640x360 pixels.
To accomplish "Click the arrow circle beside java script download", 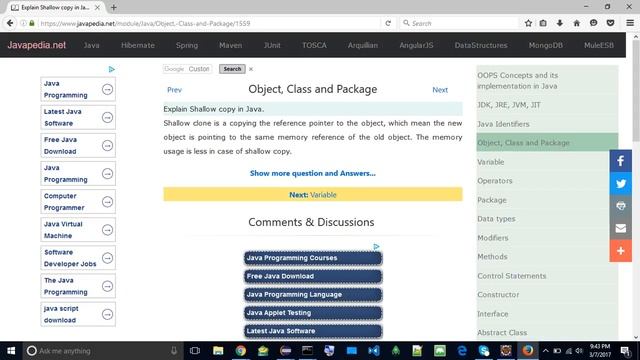I will pos(107,314).
